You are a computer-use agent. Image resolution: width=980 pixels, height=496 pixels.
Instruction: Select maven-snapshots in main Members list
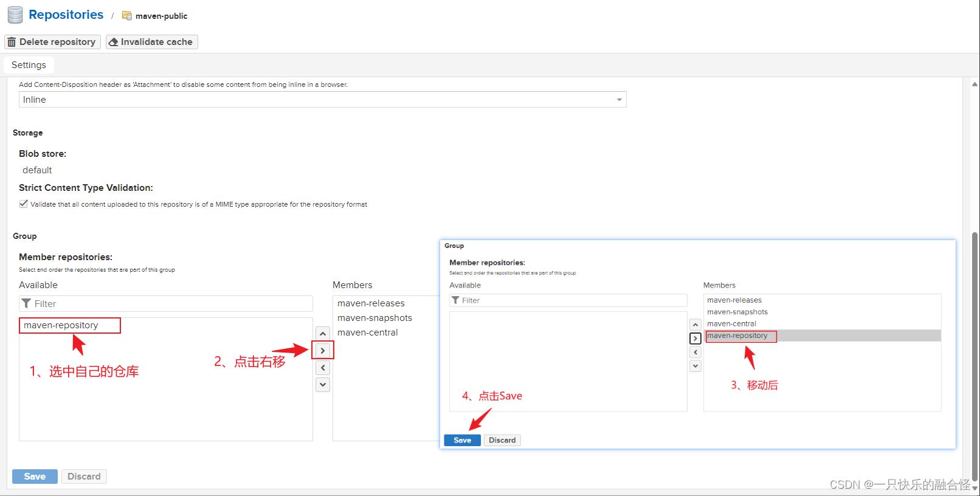coord(374,318)
